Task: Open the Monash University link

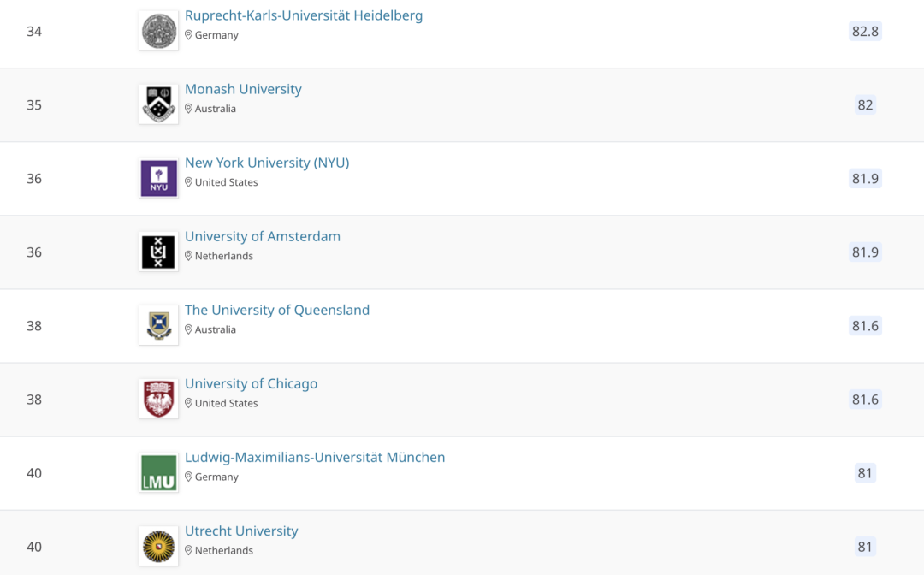Action: click(x=243, y=89)
